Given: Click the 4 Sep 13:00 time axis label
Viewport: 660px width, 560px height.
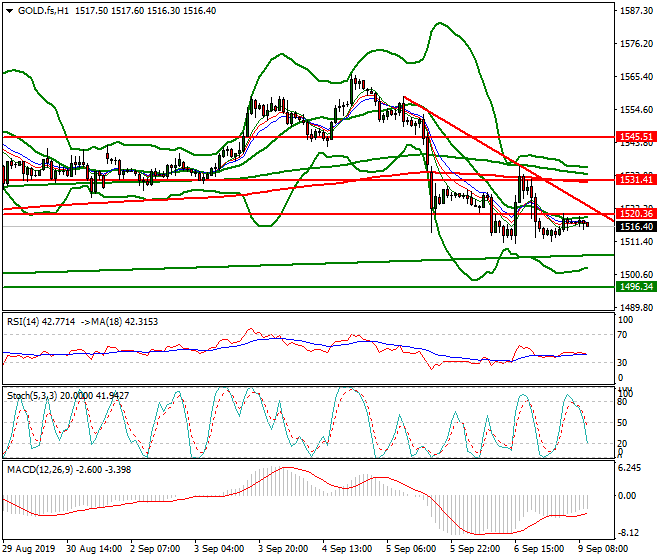Looking at the screenshot, I should (347, 549).
